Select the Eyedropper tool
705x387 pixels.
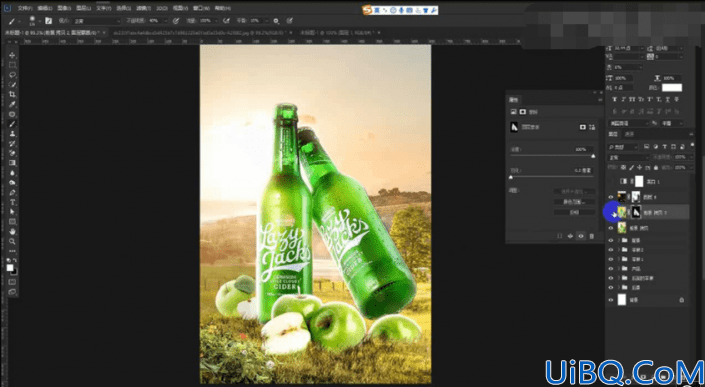13,104
